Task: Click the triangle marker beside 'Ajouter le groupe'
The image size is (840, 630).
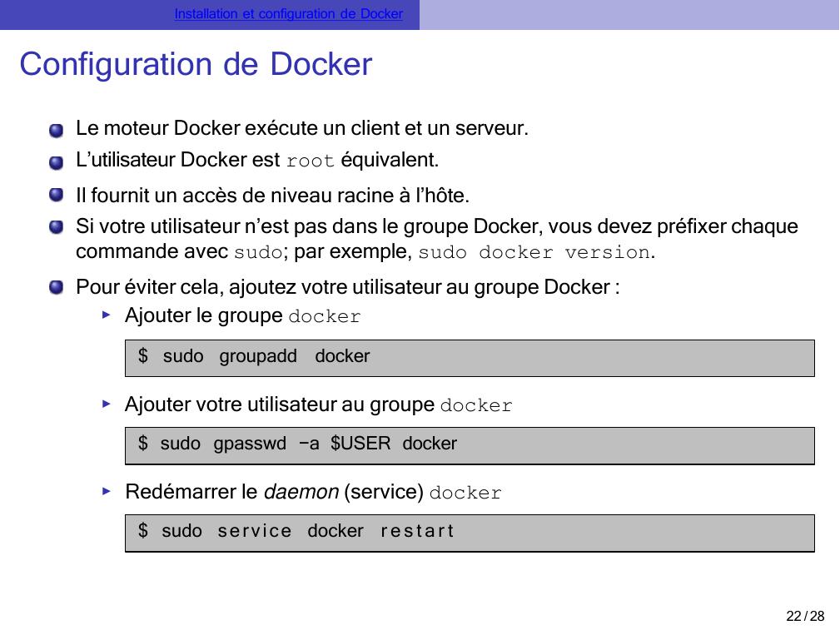Action: 106,316
